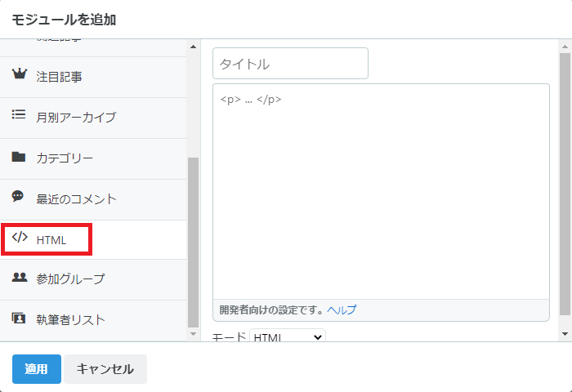Click the people icon beside 参加グループ
Screen dimensions: 572x392
[x=20, y=277]
